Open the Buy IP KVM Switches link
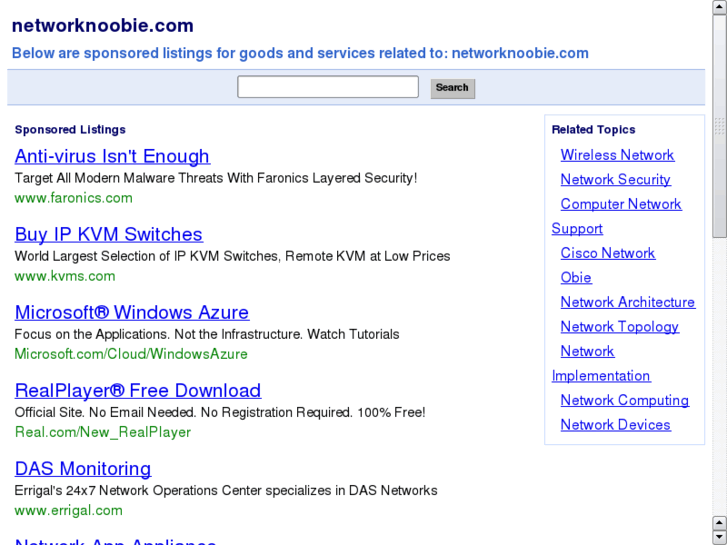The width and height of the screenshot is (727, 545). coord(108,234)
